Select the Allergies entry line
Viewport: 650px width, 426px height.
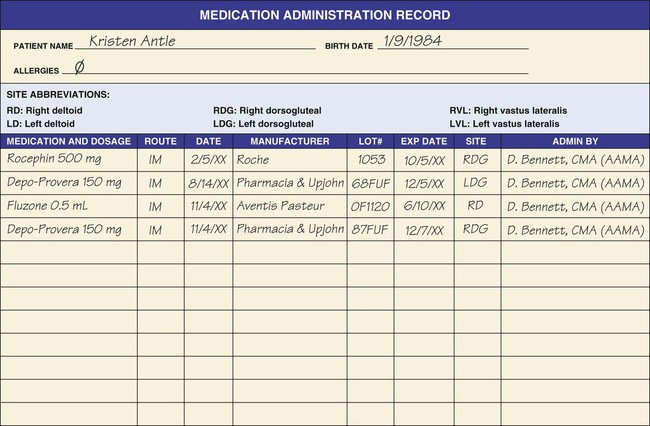(x=295, y=69)
